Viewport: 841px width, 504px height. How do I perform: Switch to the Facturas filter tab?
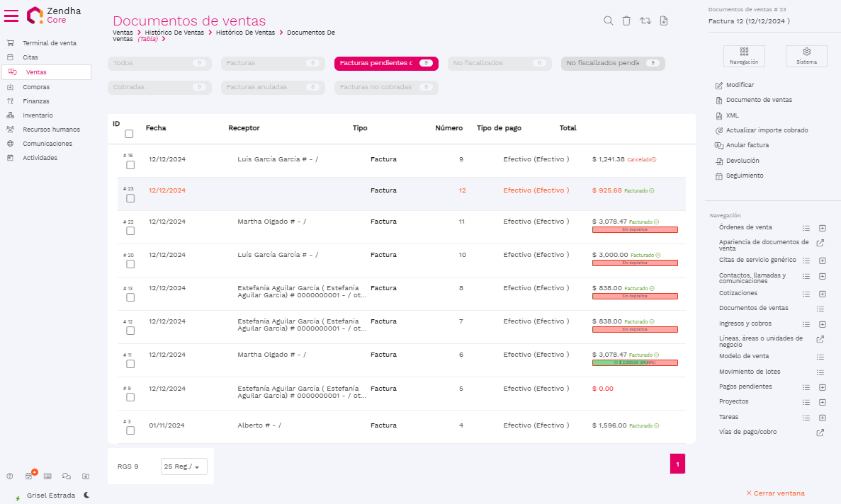coord(272,64)
